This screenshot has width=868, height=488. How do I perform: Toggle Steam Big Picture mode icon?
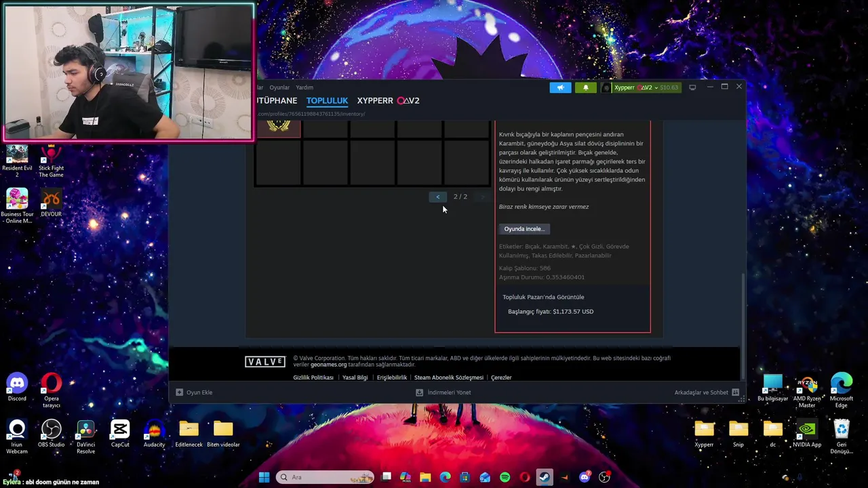pos(692,87)
